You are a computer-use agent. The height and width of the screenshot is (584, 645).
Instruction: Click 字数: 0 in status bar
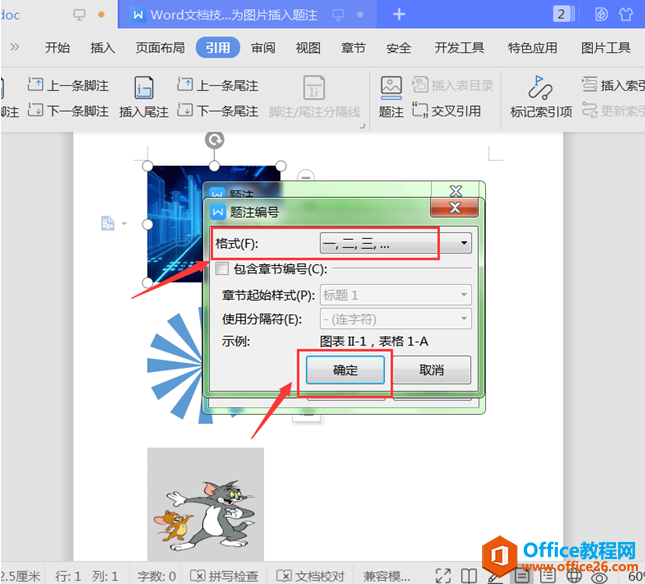157,576
